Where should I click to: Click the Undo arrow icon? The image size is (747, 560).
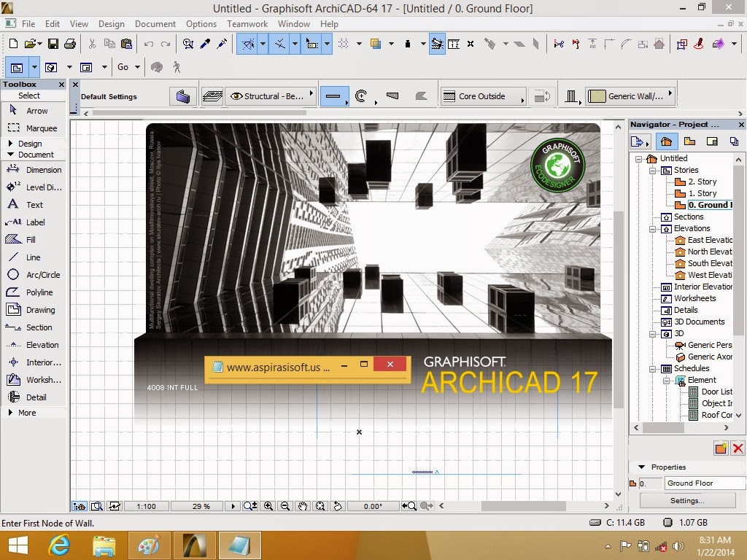(x=149, y=44)
